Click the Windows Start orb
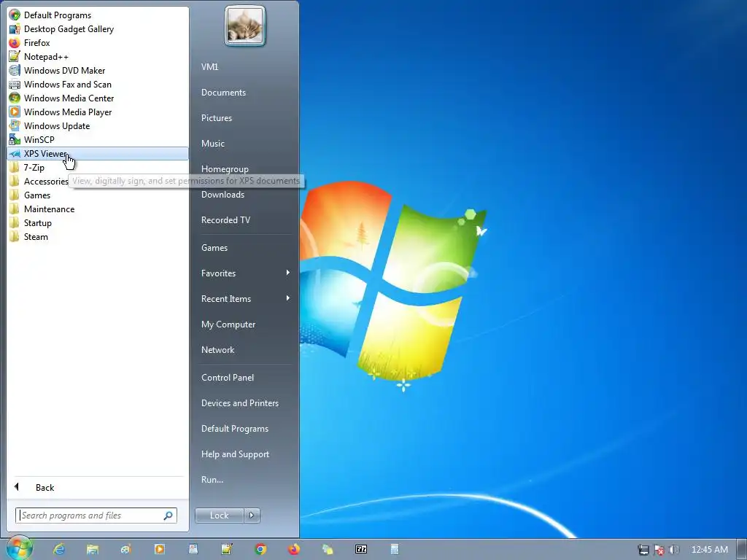 [x=20, y=549]
